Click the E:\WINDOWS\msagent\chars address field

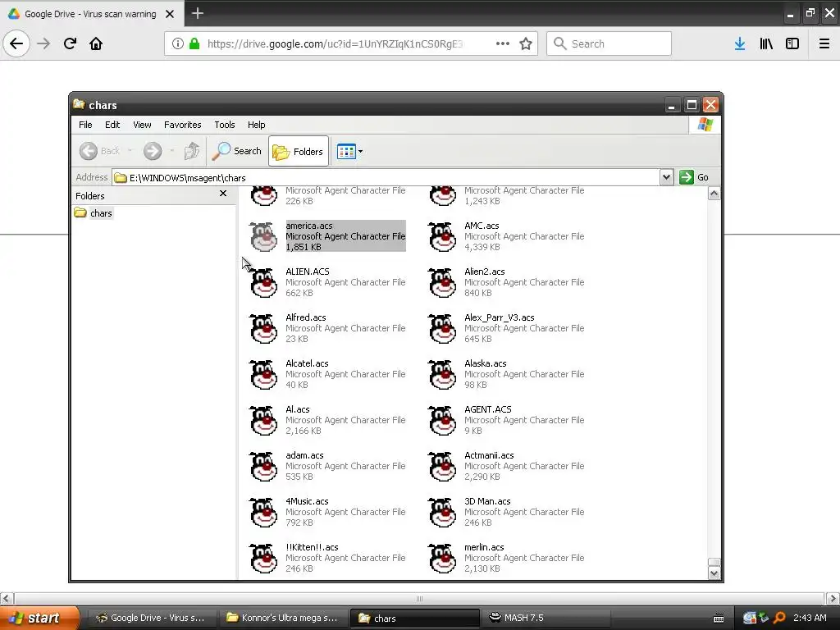[386, 177]
